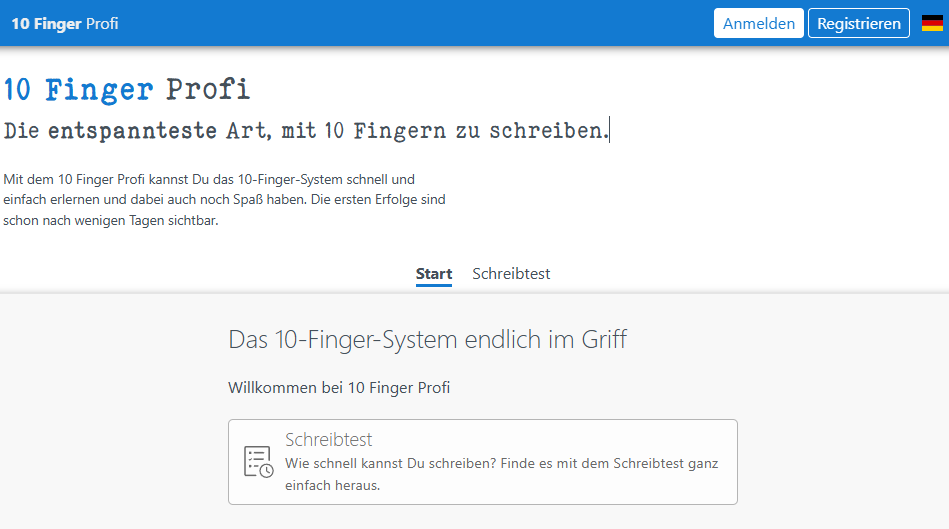Click the 10 Finger Profi navbar brand

pos(65,23)
